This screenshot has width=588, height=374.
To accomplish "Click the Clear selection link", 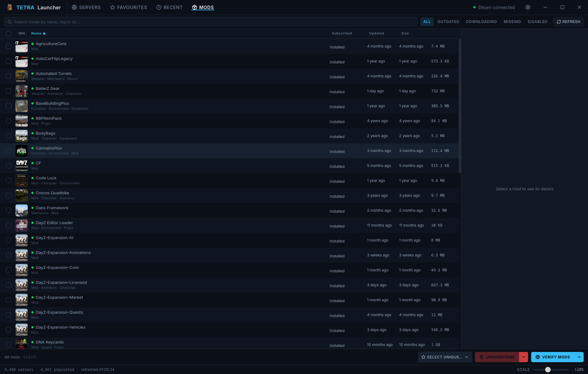I will tap(30, 357).
